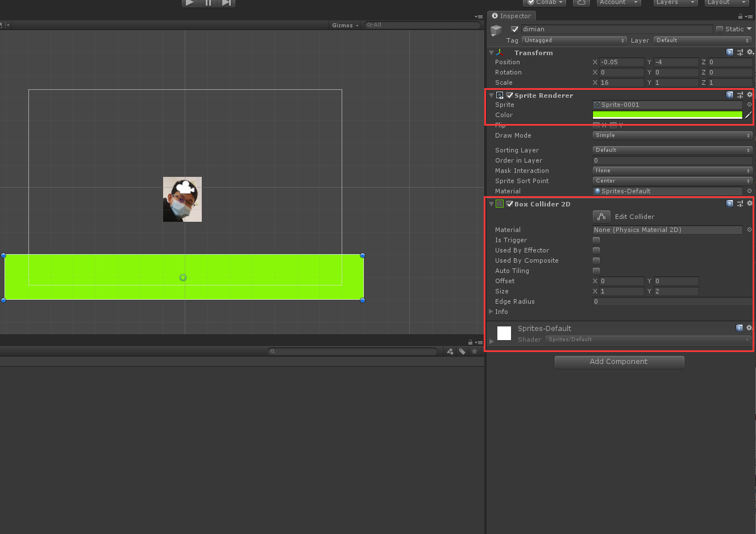Disable the Box Collider 2D checkbox

(x=510, y=204)
